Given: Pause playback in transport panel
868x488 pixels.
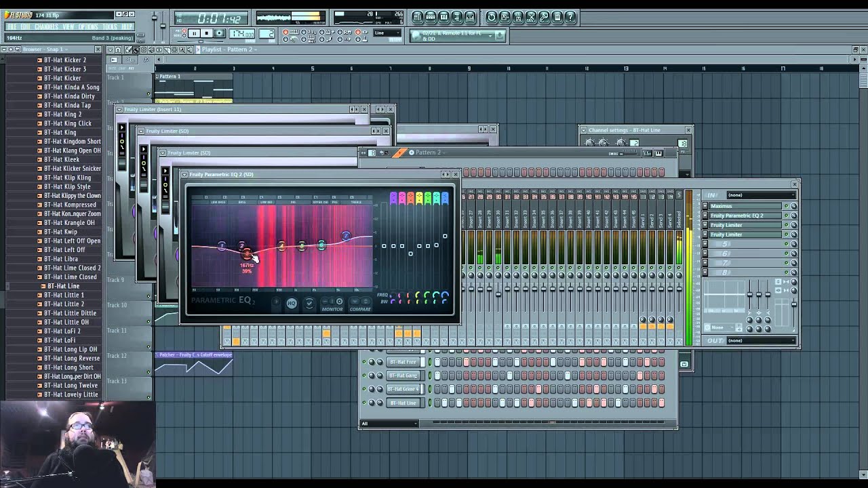Looking at the screenshot, I should 195,33.
